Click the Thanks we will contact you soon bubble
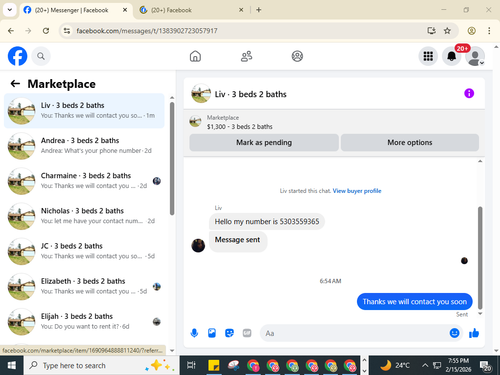Image resolution: width=500 pixels, height=375 pixels. point(415,302)
